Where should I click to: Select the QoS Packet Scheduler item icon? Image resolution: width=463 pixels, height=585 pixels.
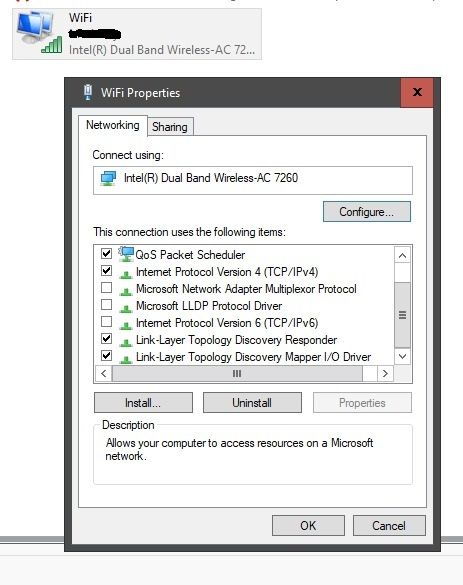tap(126, 254)
